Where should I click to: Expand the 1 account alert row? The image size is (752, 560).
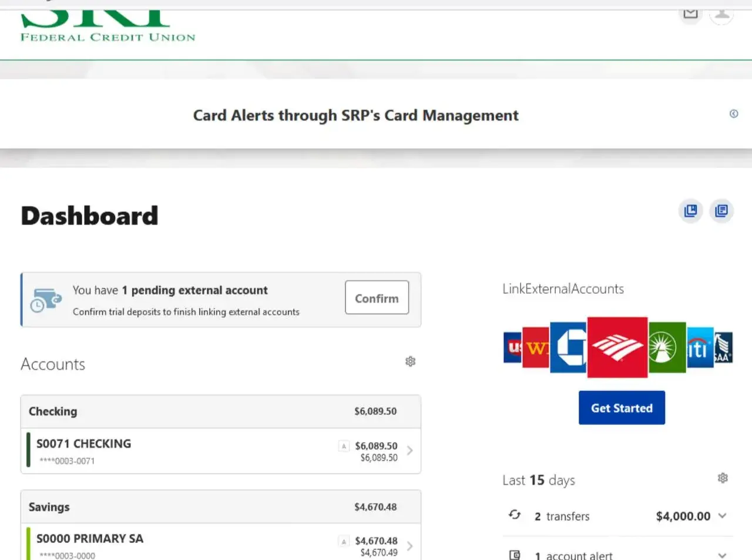pos(722,555)
